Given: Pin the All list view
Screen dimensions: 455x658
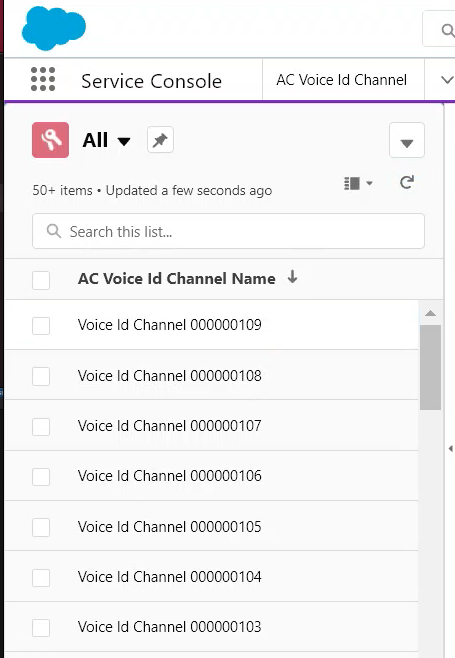Looking at the screenshot, I should [160, 140].
